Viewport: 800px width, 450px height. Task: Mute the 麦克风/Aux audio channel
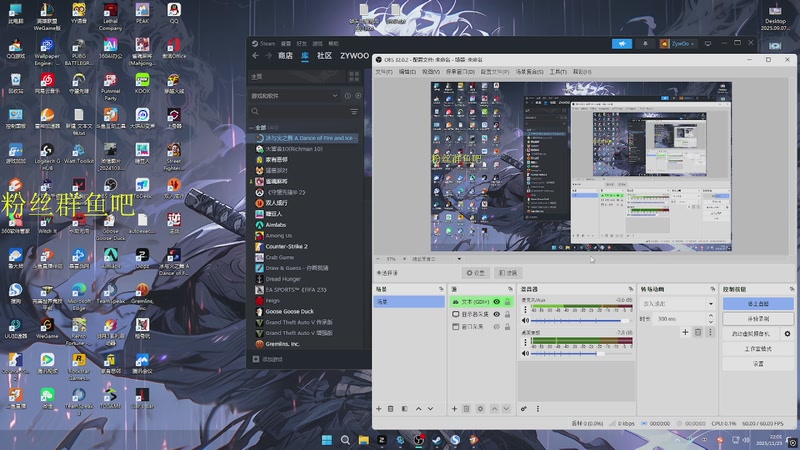pos(525,320)
